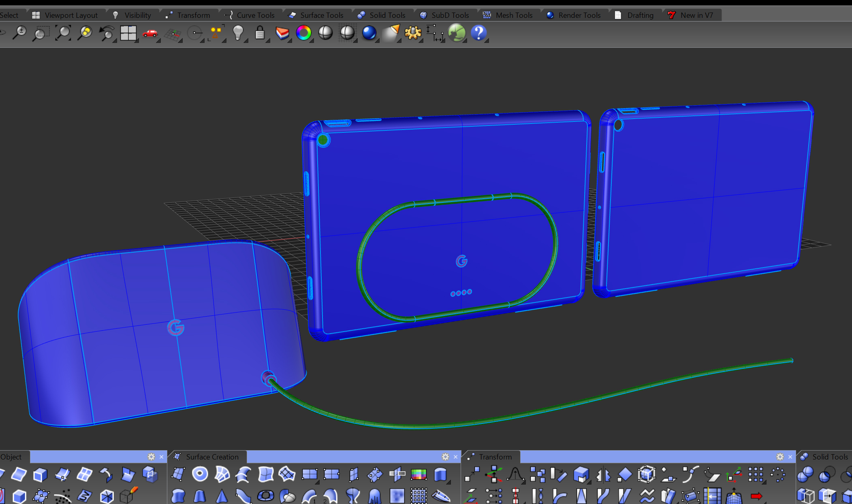
Task: Open Transform panel gear options menu
Action: click(780, 457)
